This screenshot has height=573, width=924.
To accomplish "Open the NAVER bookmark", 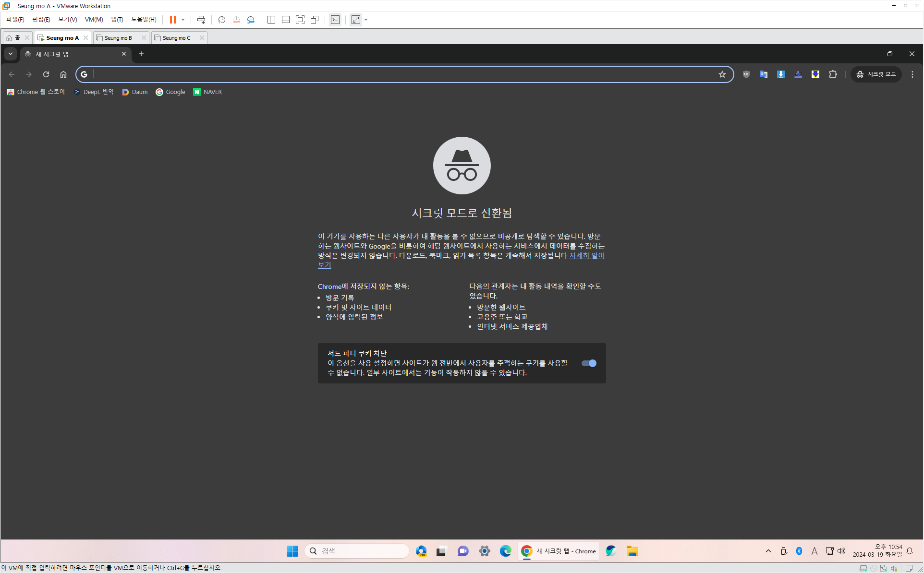I will [x=207, y=92].
